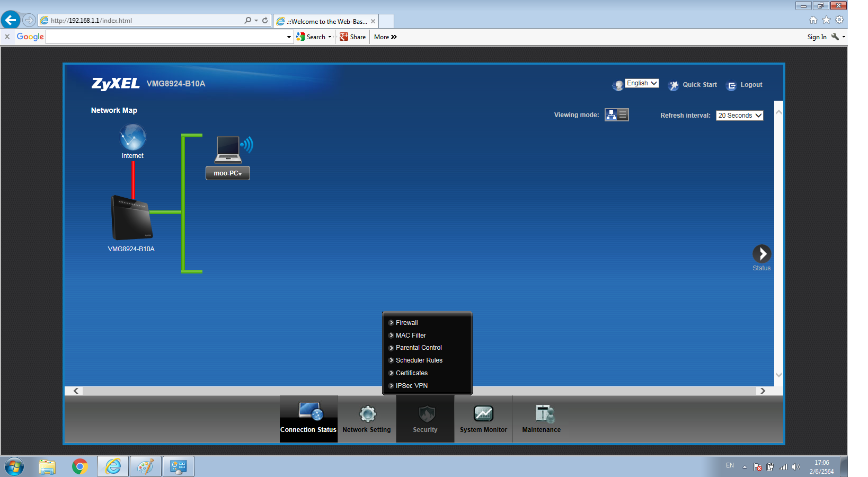Open the Refresh interval dropdown
This screenshot has height=477, width=868.
[740, 116]
